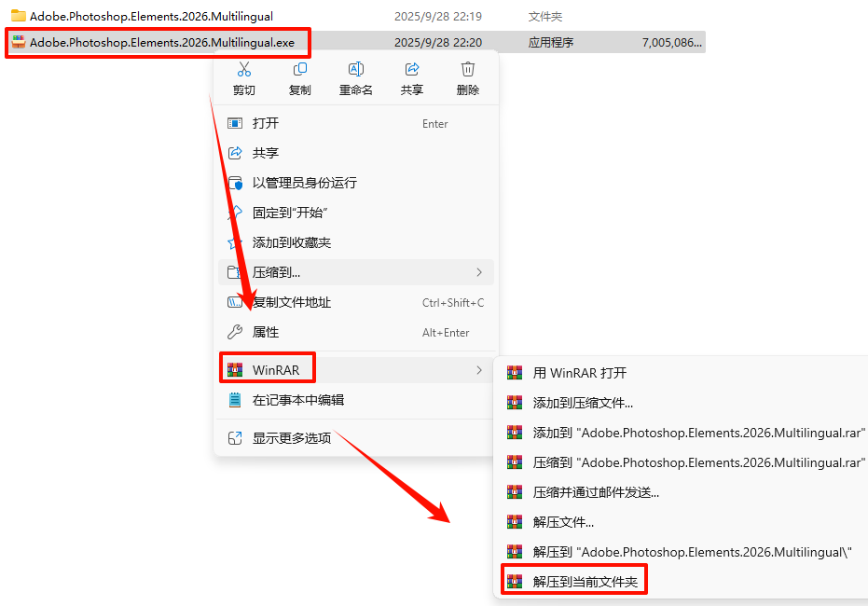This screenshot has height=606, width=868.
Task: Click the Share (共享) icon in top row
Action: [x=412, y=70]
